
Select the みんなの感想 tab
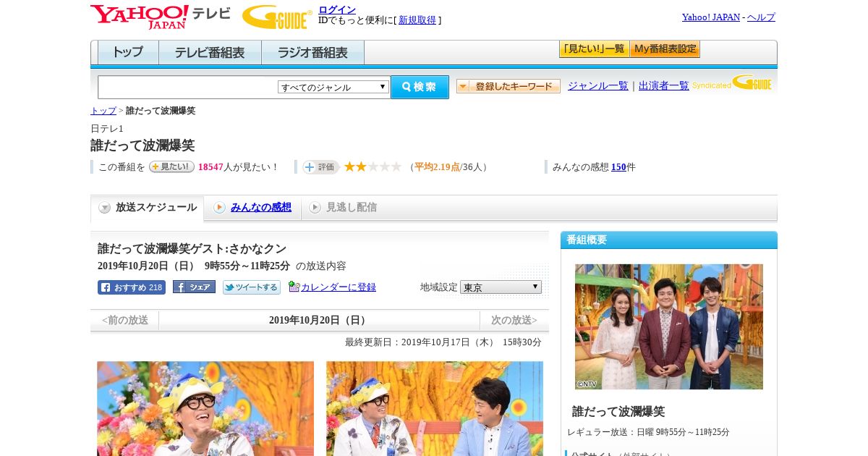coord(261,208)
